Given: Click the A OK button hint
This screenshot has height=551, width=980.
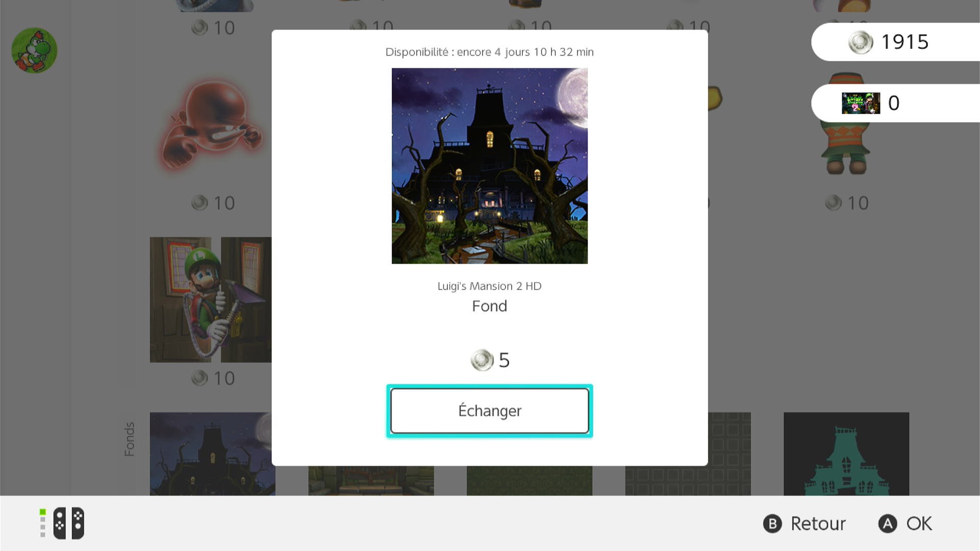Looking at the screenshot, I should 905,523.
